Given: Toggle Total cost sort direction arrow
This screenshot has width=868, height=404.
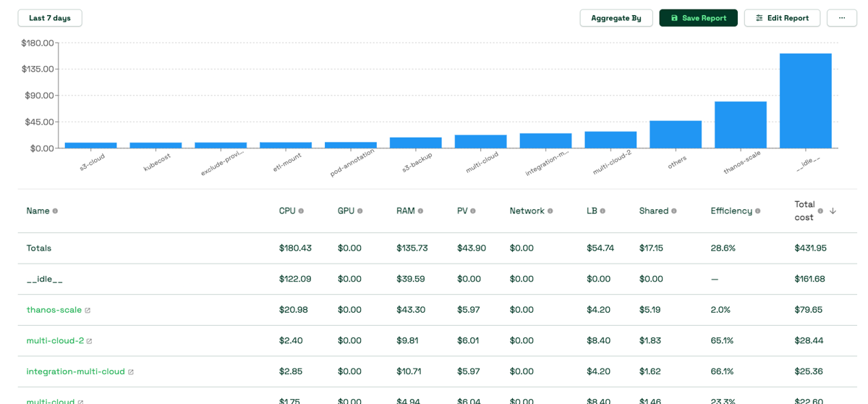Looking at the screenshot, I should 833,211.
